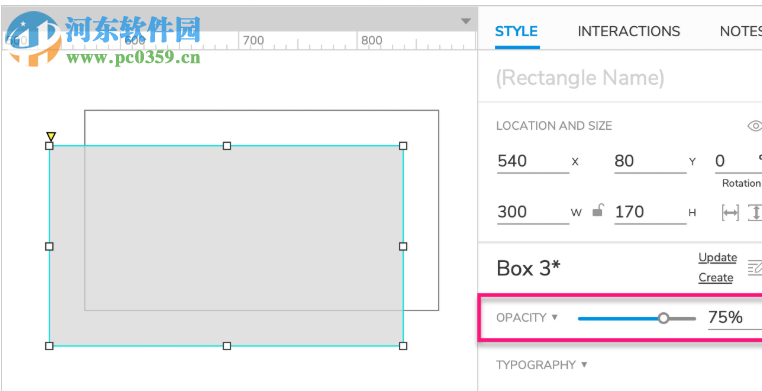The width and height of the screenshot is (762, 391).
Task: Expand the TYPOGRAPHY section
Action: [x=541, y=365]
